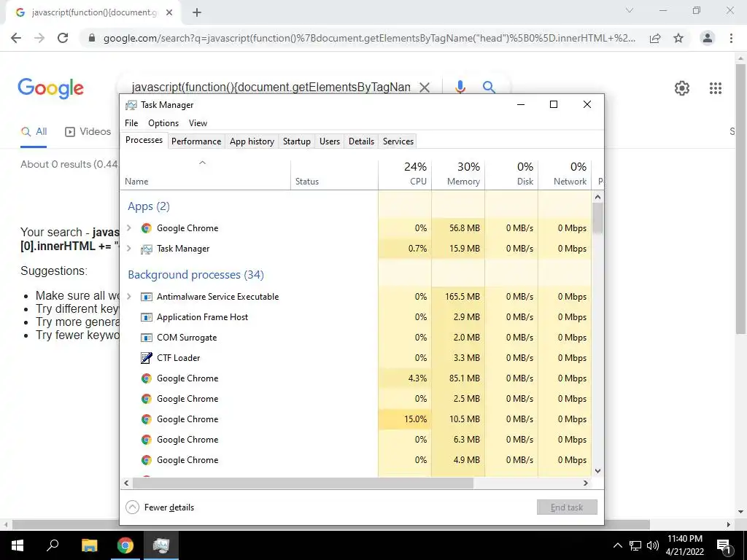
Task: Switch to Startup tab
Action: (x=297, y=141)
